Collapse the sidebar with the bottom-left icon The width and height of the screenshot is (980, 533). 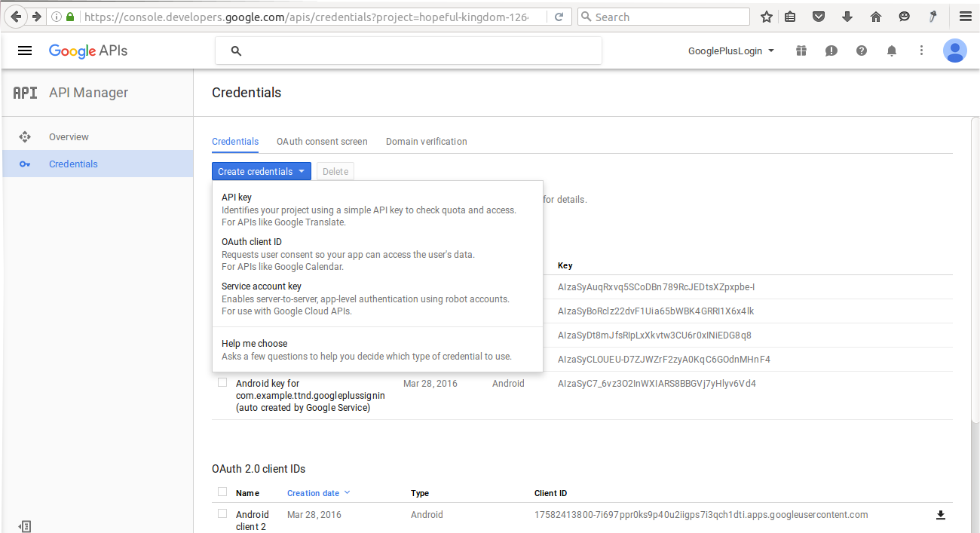[x=24, y=526]
